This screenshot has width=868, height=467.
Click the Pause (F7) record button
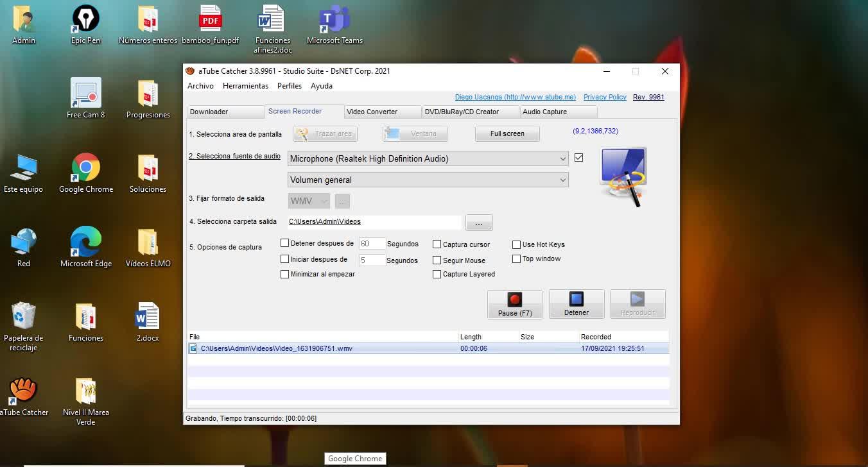point(515,304)
